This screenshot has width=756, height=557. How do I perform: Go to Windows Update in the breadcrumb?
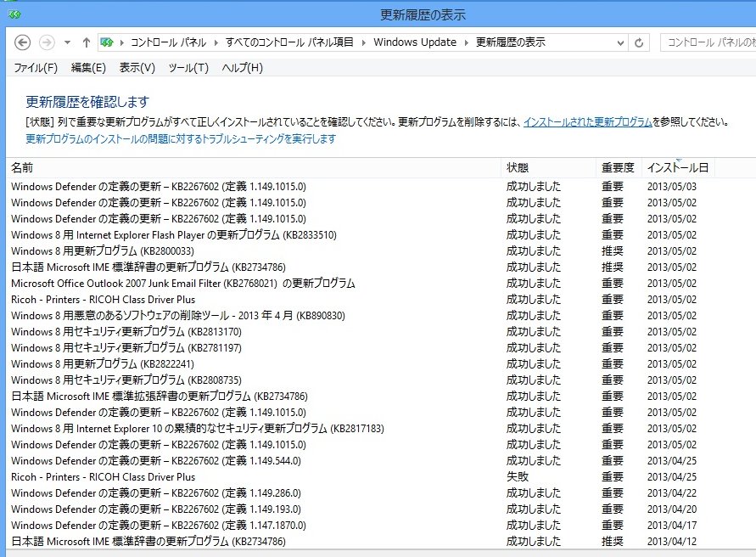(415, 42)
